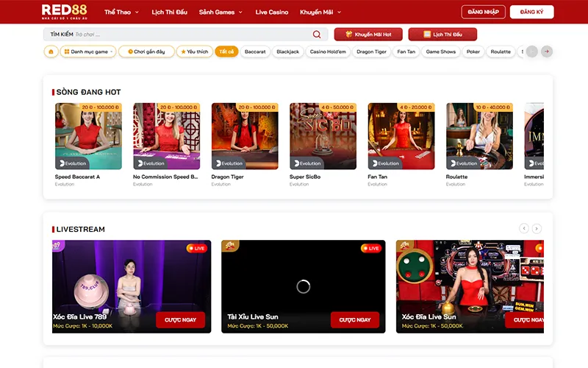Open the Roulette game thumbnail
This screenshot has width=588, height=368.
480,136
